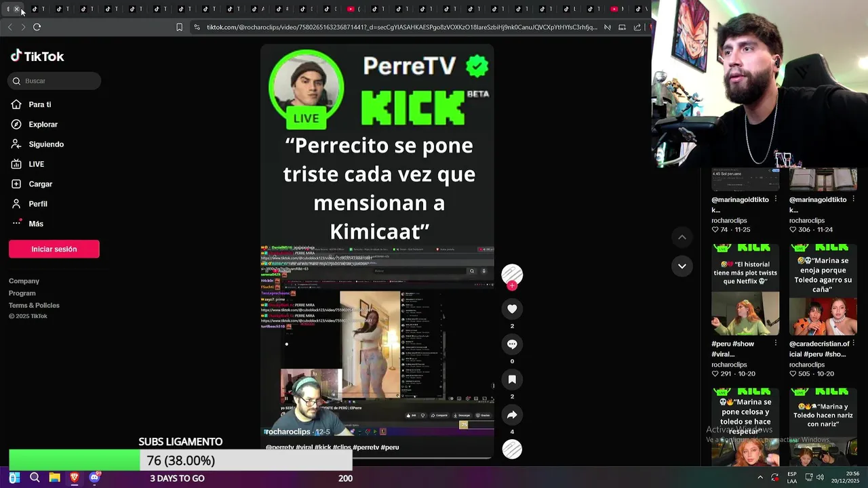Open File Explorer from taskbar
This screenshot has height=488, width=868.
(x=54, y=478)
